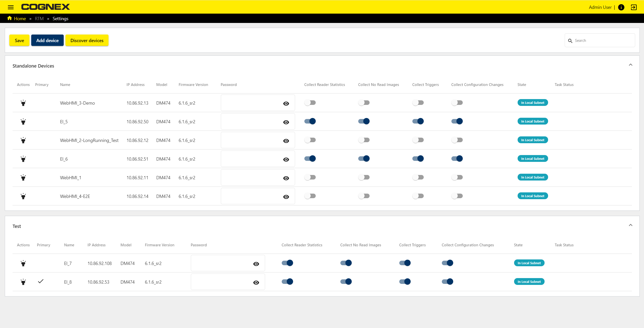Click the Discover devices button
The height and width of the screenshot is (328, 644).
87,40
